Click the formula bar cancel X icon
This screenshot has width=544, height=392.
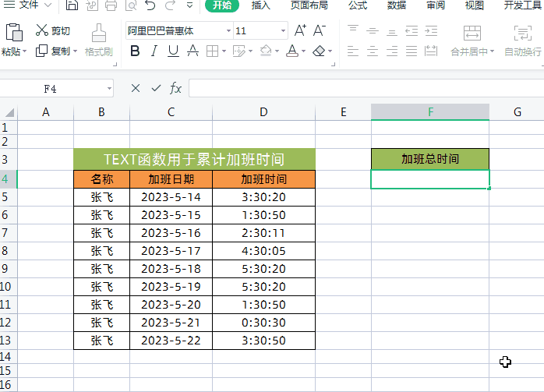click(136, 89)
